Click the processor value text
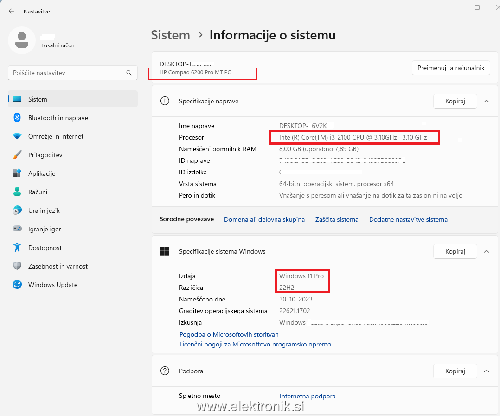This screenshot has height=416, width=500. (353, 137)
